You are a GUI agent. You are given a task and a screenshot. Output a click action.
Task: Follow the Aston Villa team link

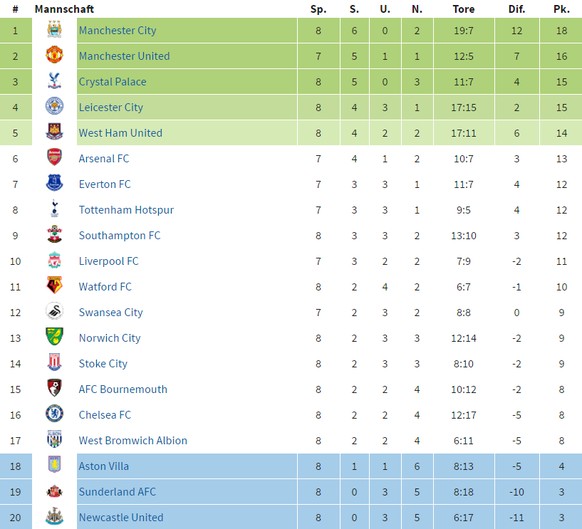tap(104, 466)
